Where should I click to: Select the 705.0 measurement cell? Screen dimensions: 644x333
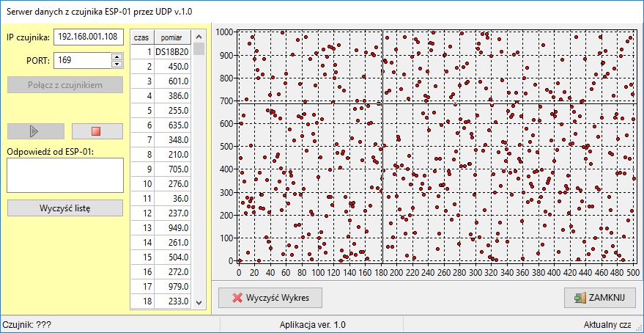tap(172, 169)
